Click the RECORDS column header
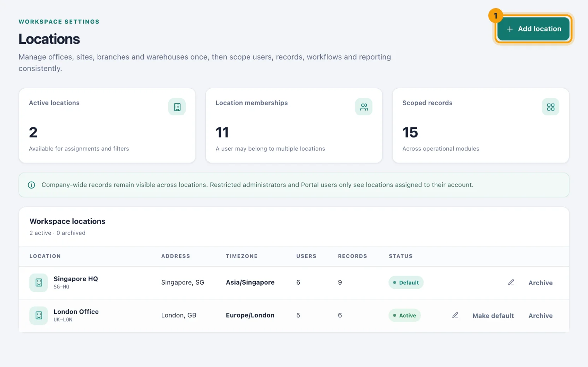The image size is (588, 367). coord(352,256)
